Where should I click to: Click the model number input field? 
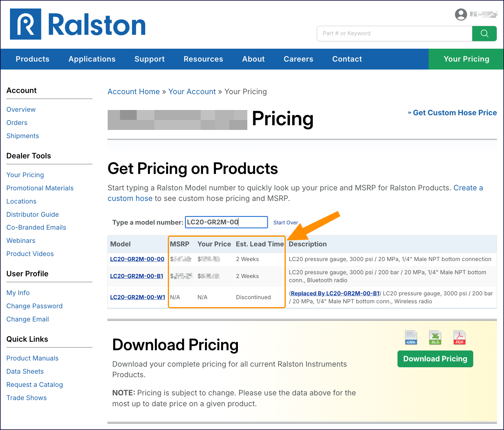point(226,222)
